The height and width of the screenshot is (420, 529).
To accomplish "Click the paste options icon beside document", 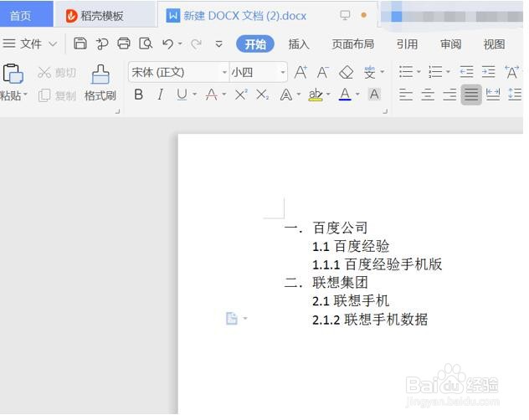I will pos(232,318).
